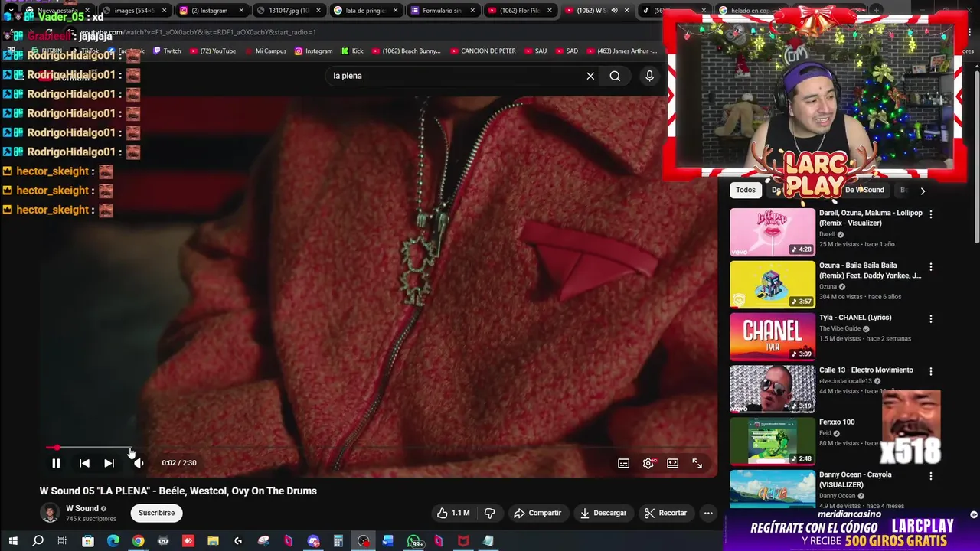This screenshot has width=980, height=551.
Task: Skip to the next video
Action: click(109, 463)
